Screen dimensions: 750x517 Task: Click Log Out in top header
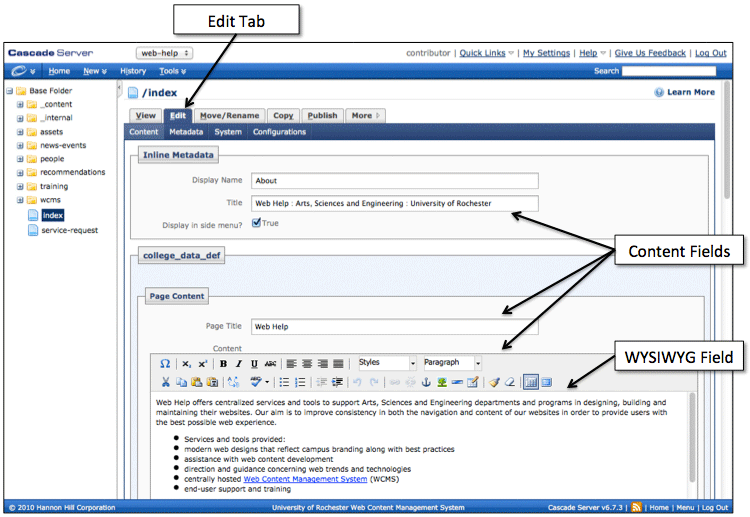pyautogui.click(x=710, y=53)
